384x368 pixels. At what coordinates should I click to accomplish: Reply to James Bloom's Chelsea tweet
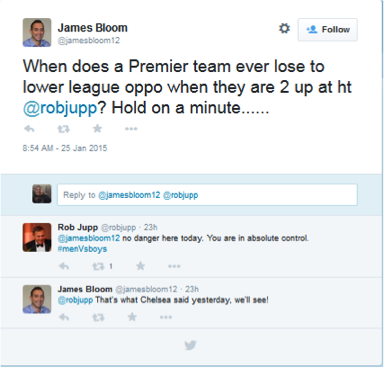(64, 317)
